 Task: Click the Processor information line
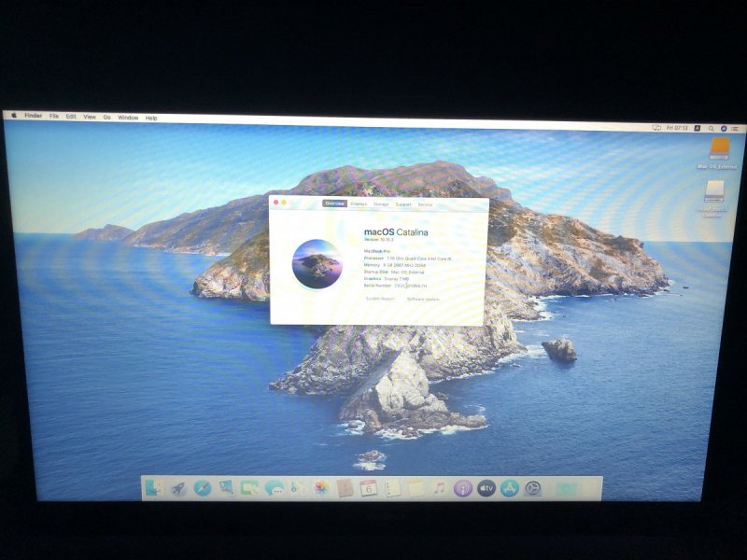point(407,259)
